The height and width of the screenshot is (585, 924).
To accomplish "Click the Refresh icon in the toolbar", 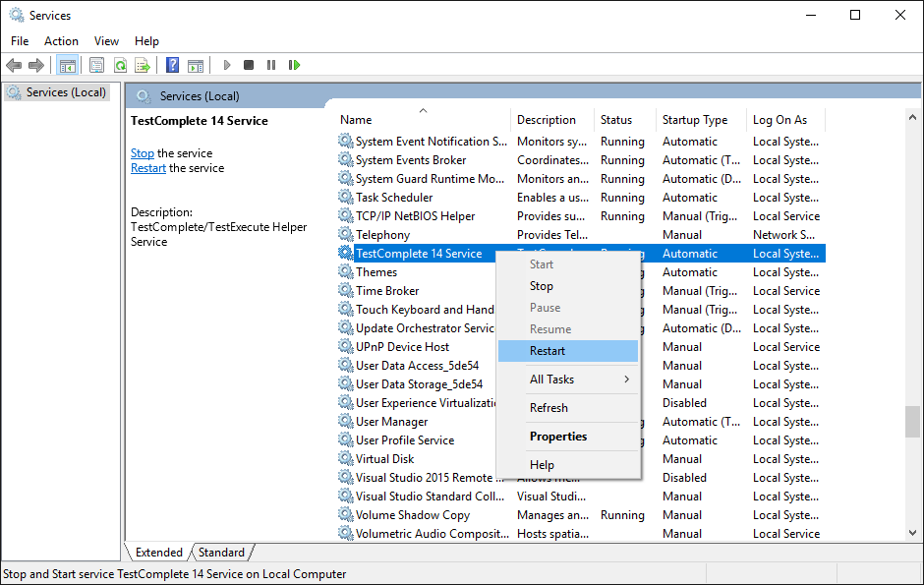I will click(x=120, y=65).
